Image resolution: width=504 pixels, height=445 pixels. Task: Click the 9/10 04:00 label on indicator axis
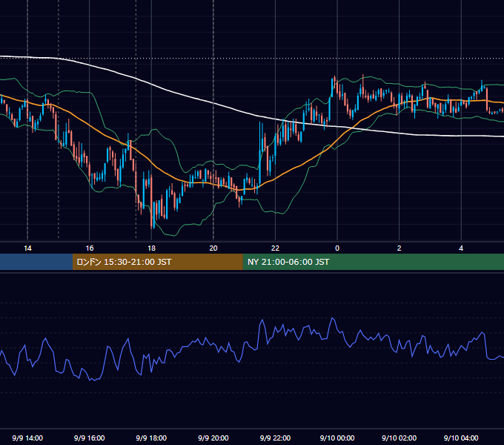(x=461, y=438)
